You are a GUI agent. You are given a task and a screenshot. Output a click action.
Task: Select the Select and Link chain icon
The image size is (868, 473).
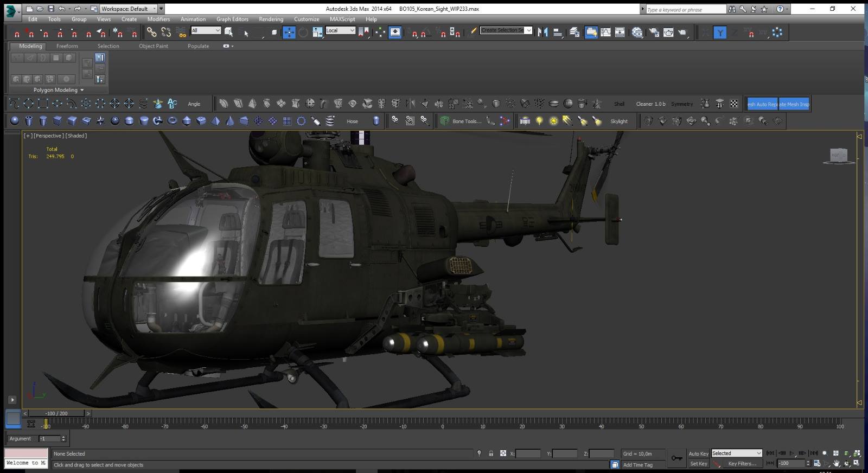(151, 33)
